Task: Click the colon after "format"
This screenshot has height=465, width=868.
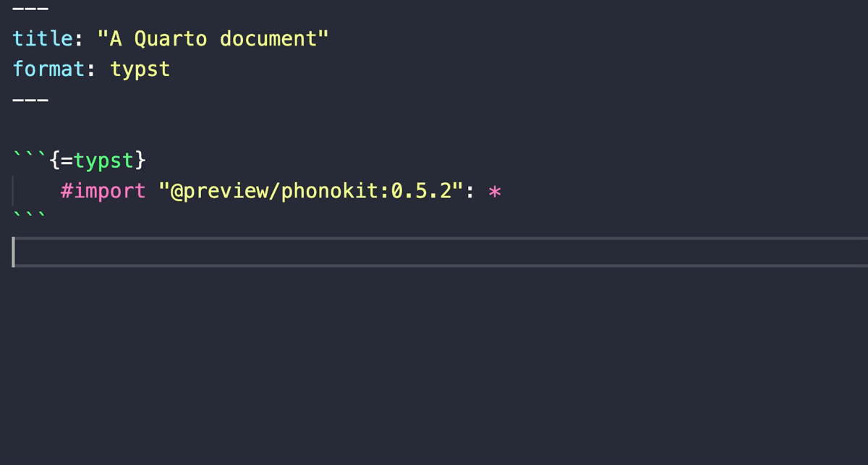Action: 92,69
